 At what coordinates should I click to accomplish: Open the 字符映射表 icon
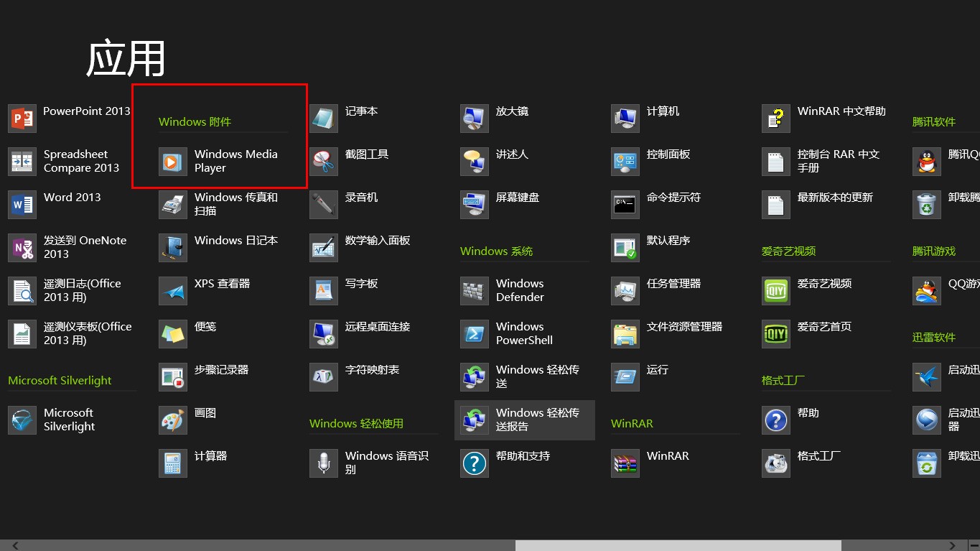(x=324, y=377)
